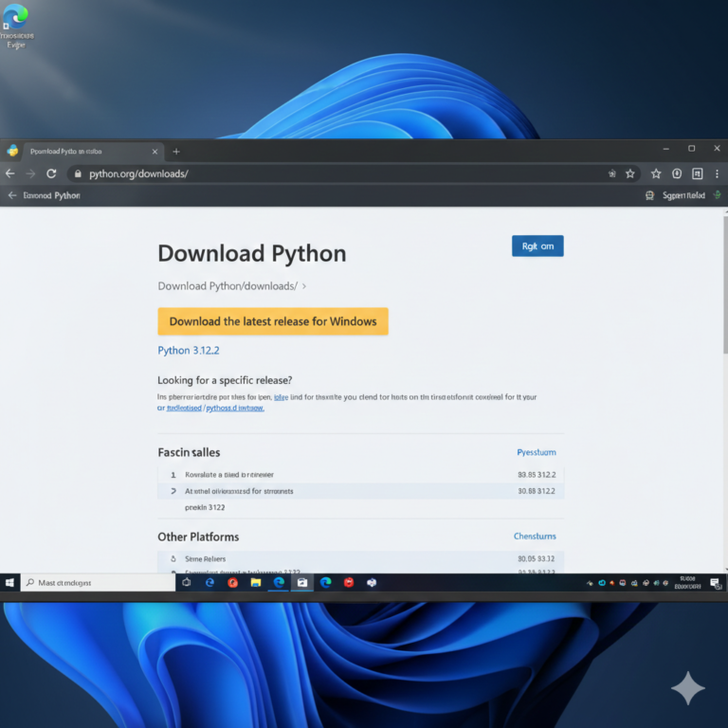The image size is (728, 728).
Task: Open the Pyesstuam link
Action: (537, 452)
